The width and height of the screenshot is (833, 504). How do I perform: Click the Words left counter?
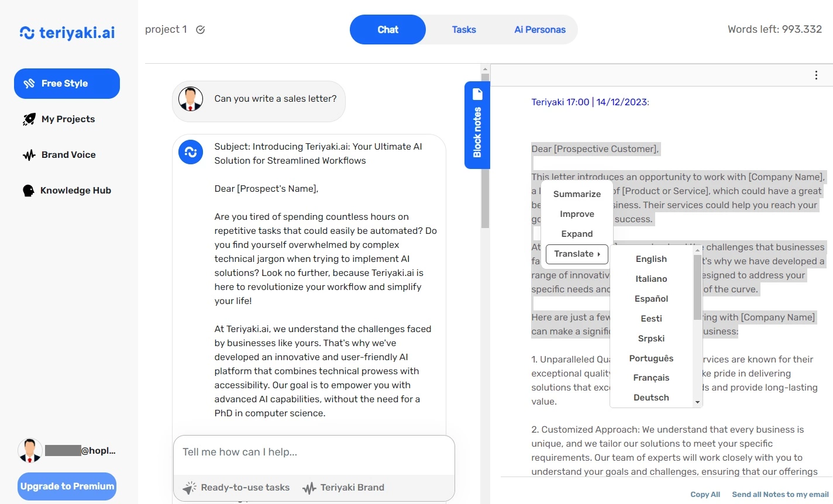[775, 29]
